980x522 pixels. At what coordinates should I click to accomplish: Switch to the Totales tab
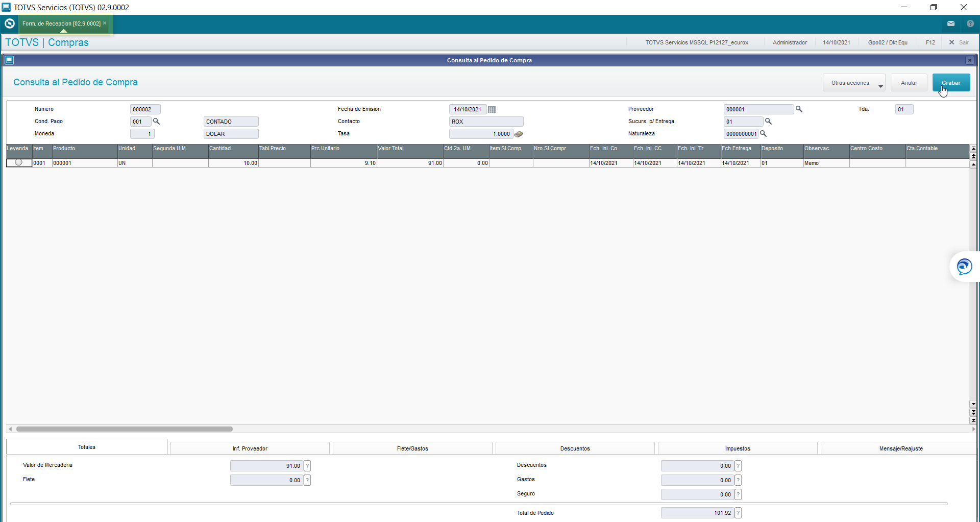[x=87, y=447]
